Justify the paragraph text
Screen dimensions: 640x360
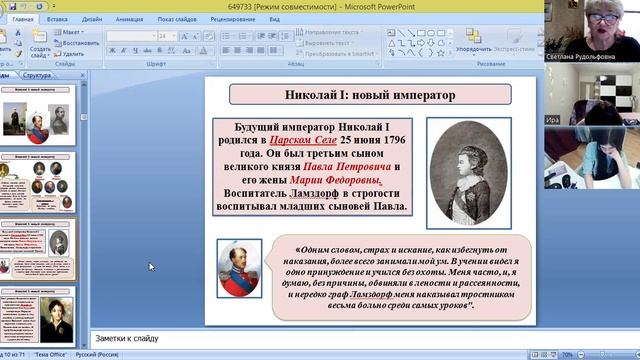coord(260,51)
